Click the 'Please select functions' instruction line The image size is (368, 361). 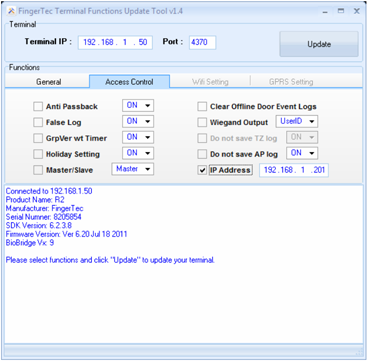pyautogui.click(x=110, y=260)
